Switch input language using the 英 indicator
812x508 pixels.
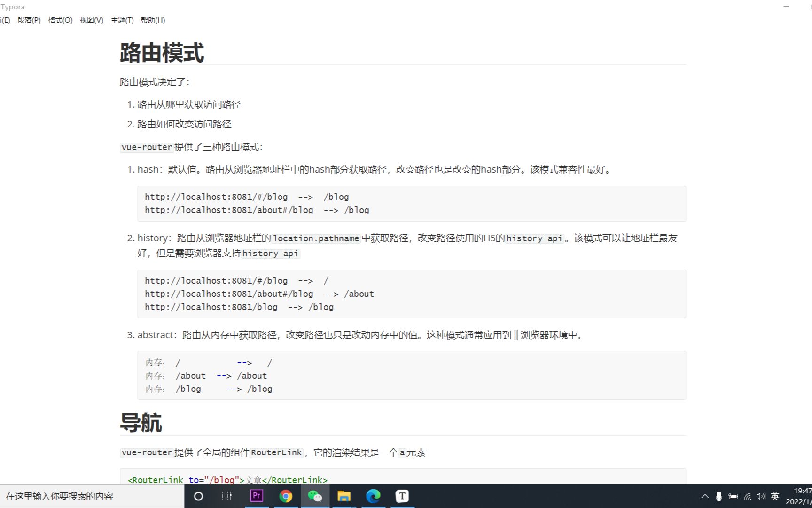pos(775,496)
